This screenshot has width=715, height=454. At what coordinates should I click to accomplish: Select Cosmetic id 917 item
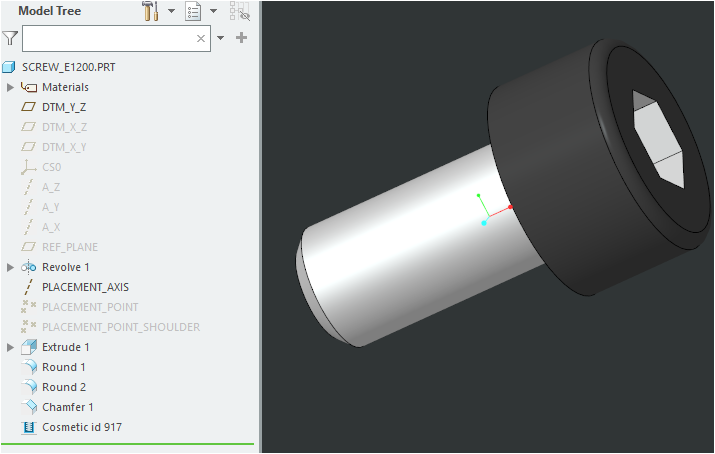tap(82, 427)
